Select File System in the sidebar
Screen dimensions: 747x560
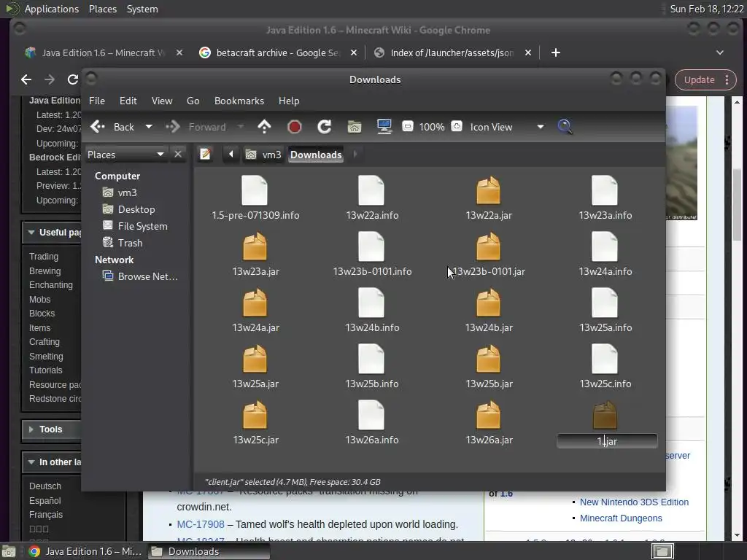pyautogui.click(x=135, y=226)
